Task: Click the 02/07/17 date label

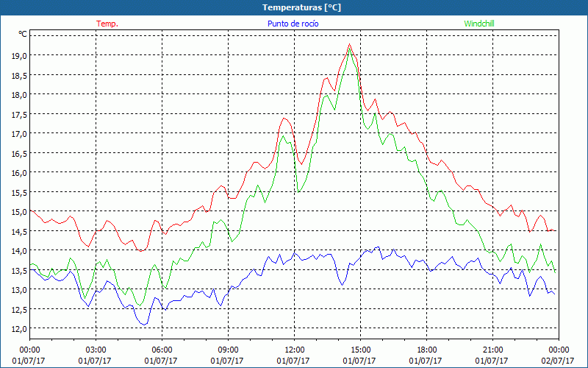Action: pos(558,361)
